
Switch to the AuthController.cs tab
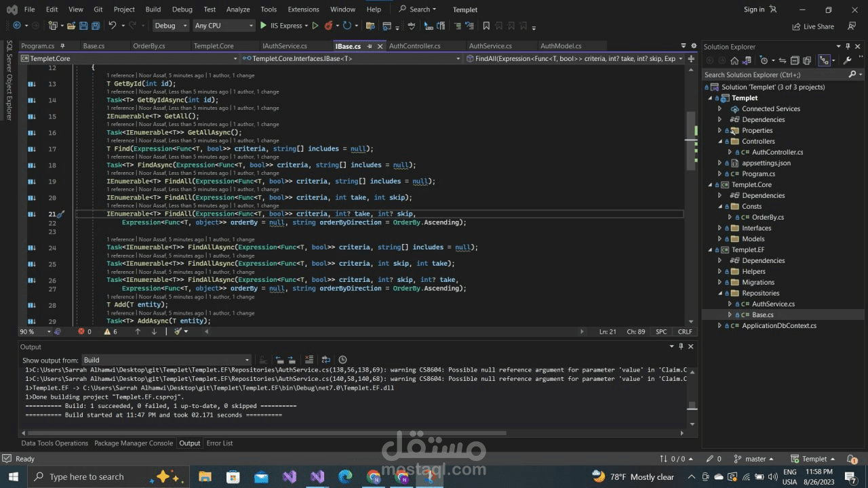(414, 46)
